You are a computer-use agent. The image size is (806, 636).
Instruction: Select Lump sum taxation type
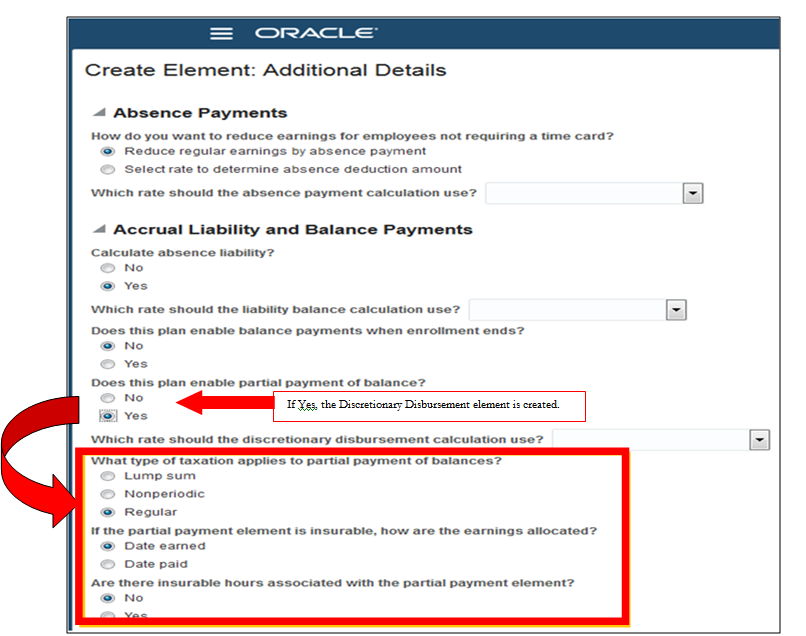click(x=108, y=476)
